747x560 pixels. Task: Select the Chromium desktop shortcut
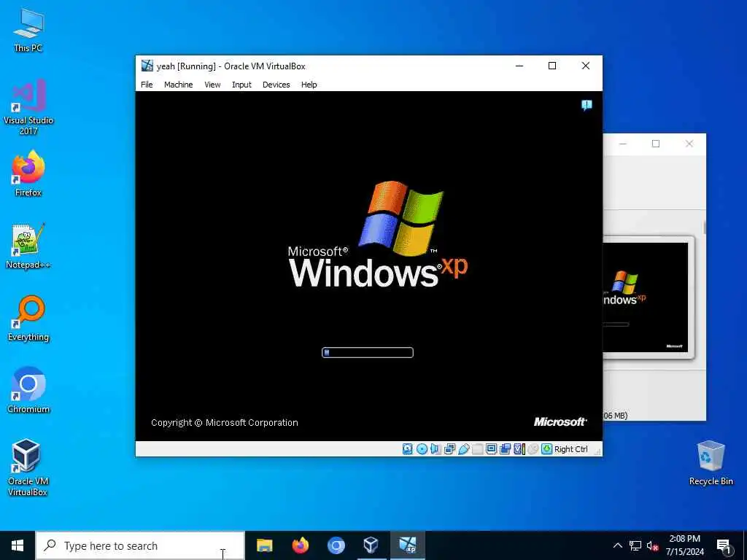(x=28, y=391)
